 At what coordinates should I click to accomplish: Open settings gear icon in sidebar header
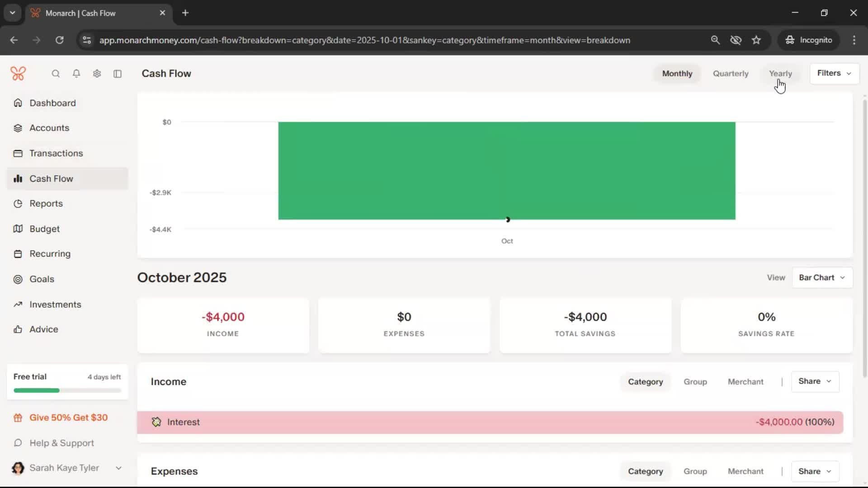tap(97, 74)
